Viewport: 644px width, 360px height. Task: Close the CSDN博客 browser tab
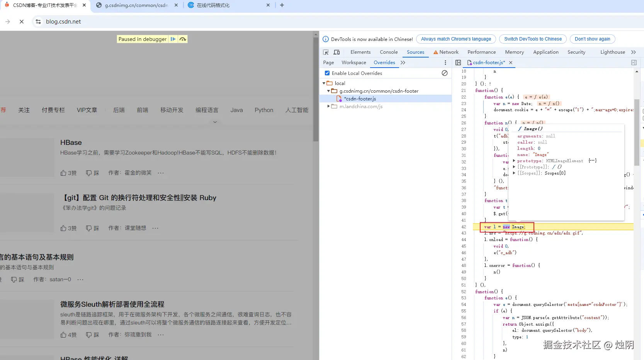click(x=84, y=5)
